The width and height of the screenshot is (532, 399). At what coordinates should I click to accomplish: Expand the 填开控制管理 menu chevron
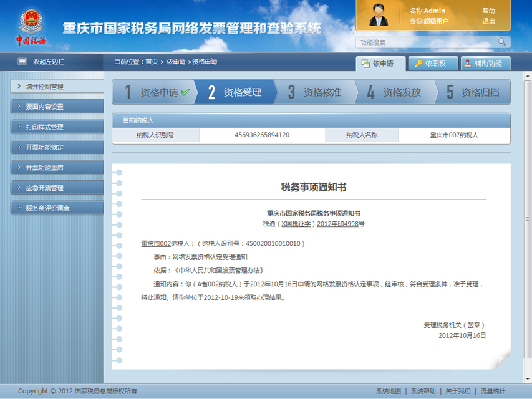coord(19,86)
